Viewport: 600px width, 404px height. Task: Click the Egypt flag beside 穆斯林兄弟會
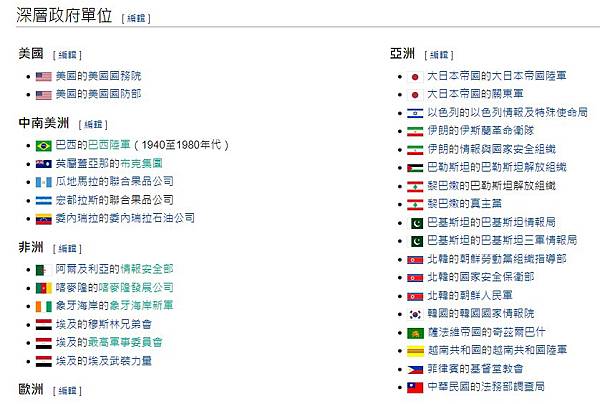click(x=44, y=325)
